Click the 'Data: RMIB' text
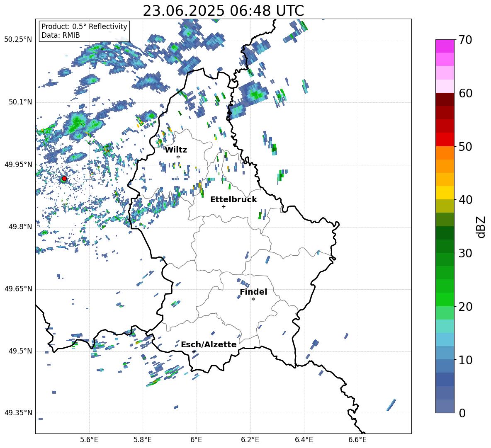 (61, 35)
